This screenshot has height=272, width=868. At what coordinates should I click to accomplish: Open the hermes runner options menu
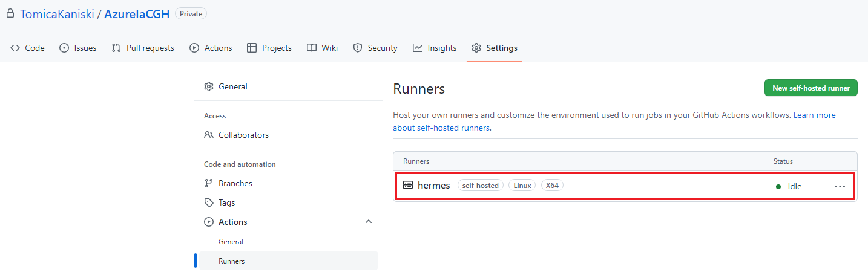tap(840, 186)
